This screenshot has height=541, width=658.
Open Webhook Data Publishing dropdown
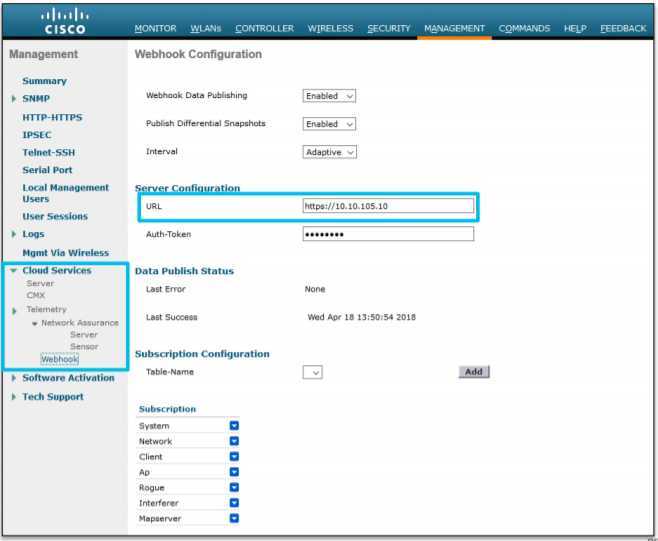click(x=329, y=96)
